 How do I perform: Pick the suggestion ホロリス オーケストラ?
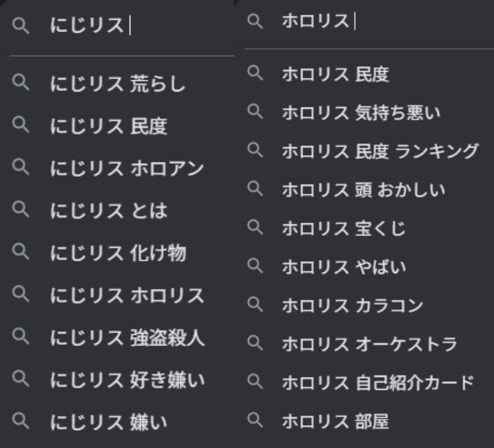pyautogui.click(x=369, y=344)
